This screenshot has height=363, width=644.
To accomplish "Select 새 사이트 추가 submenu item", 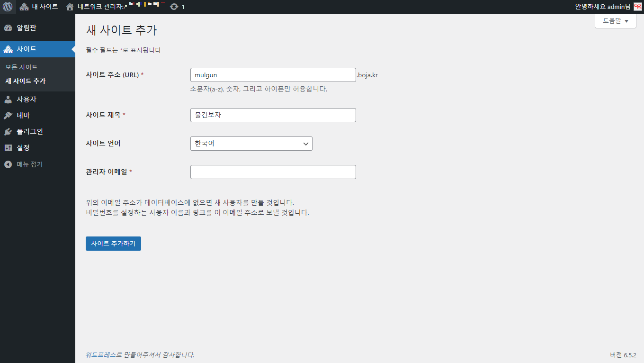I will pyautogui.click(x=26, y=81).
